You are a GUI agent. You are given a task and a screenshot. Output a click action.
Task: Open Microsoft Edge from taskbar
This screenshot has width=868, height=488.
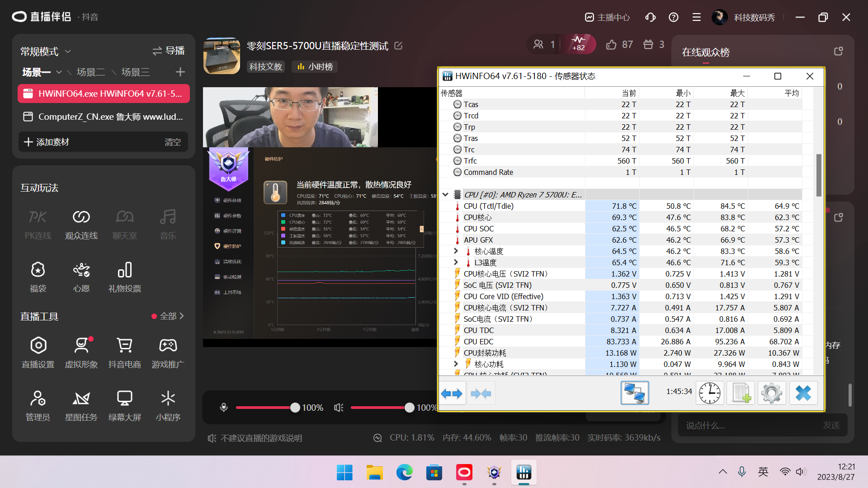click(x=404, y=473)
